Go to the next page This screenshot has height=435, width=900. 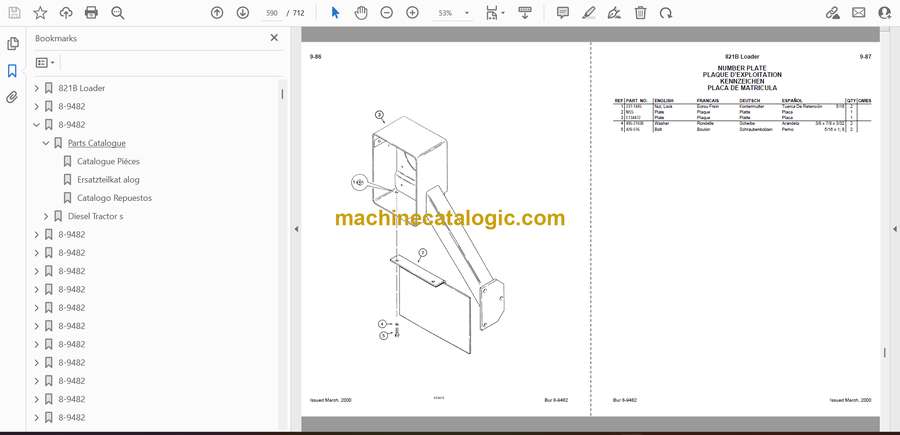(243, 13)
